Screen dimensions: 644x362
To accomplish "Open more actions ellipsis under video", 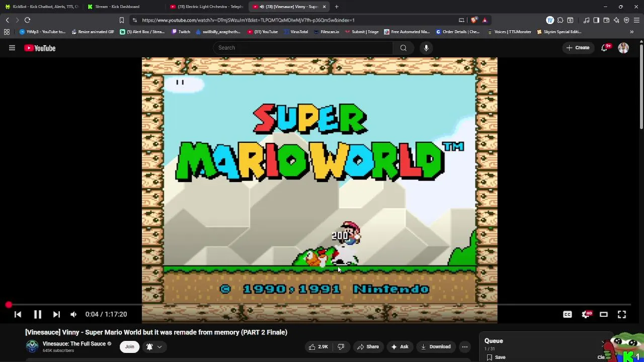I will pos(465,346).
